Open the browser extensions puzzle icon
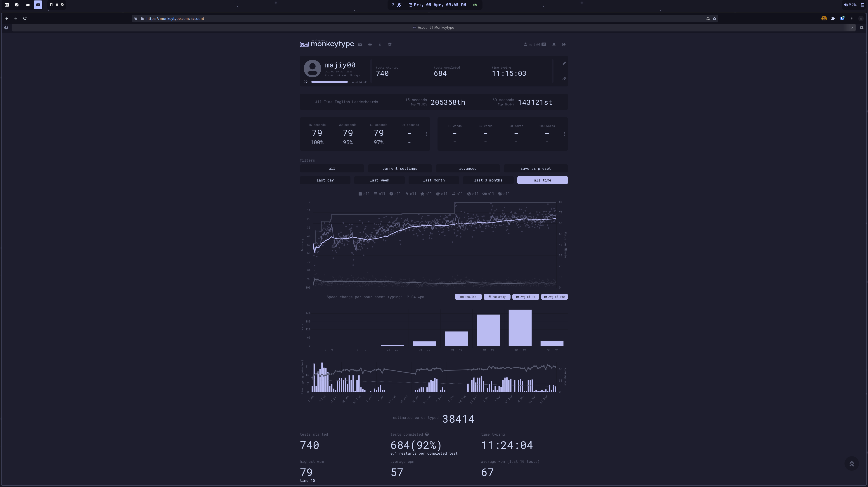Screen dimensions: 868x487 833,19
